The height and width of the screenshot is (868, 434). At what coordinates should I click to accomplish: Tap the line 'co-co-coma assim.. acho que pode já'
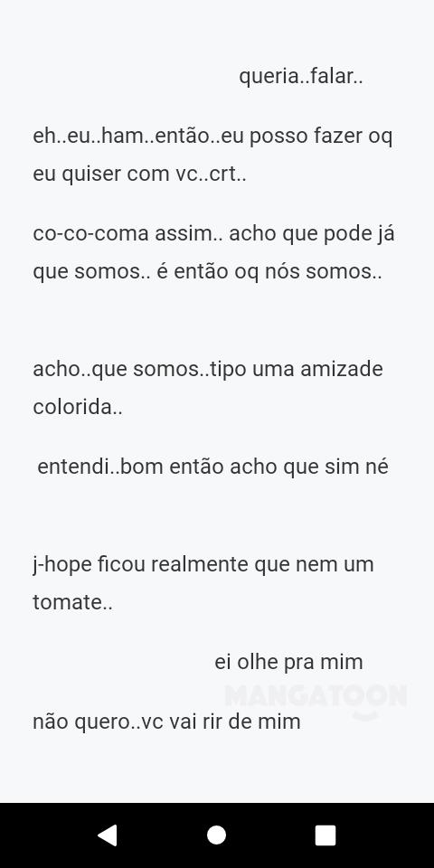pyautogui.click(x=213, y=235)
